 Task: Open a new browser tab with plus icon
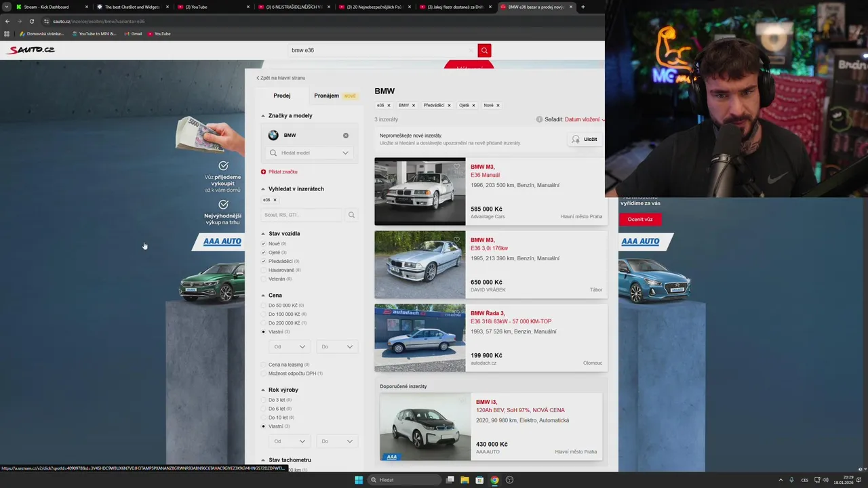tap(583, 7)
